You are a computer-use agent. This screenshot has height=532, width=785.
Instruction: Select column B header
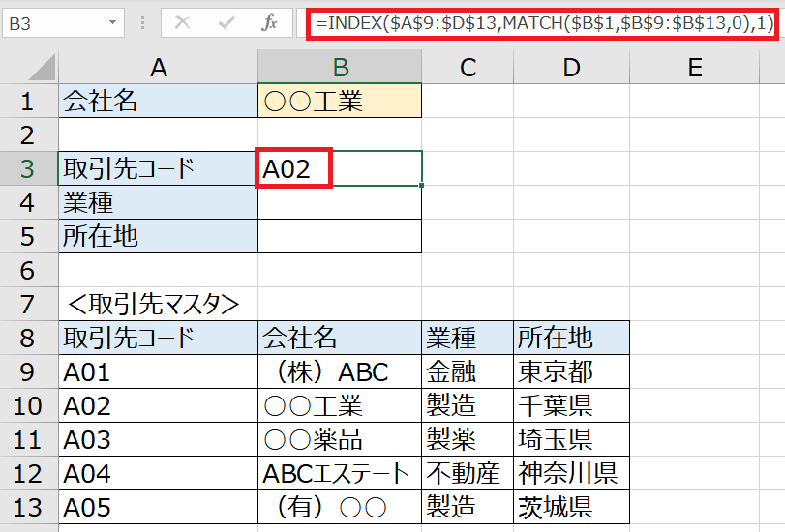340,67
